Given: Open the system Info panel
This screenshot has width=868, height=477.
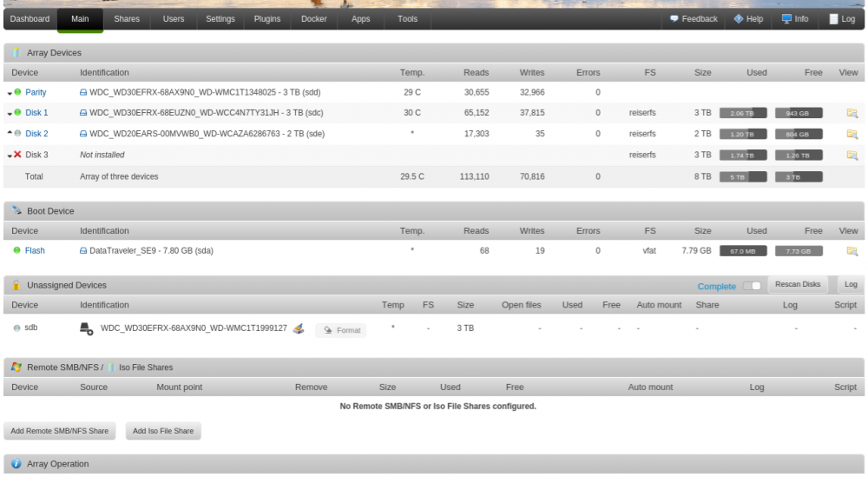Looking at the screenshot, I should click(x=795, y=19).
